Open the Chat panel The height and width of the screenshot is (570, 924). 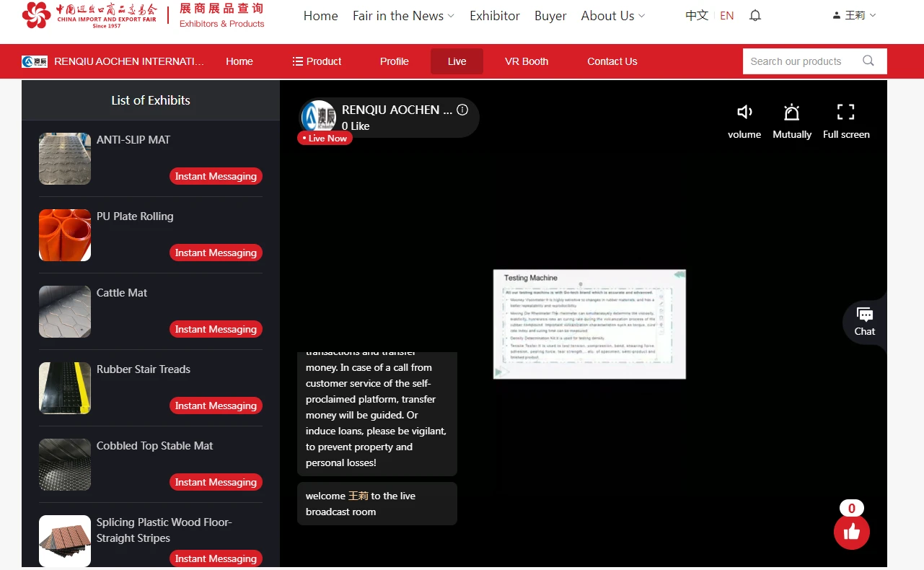865,322
